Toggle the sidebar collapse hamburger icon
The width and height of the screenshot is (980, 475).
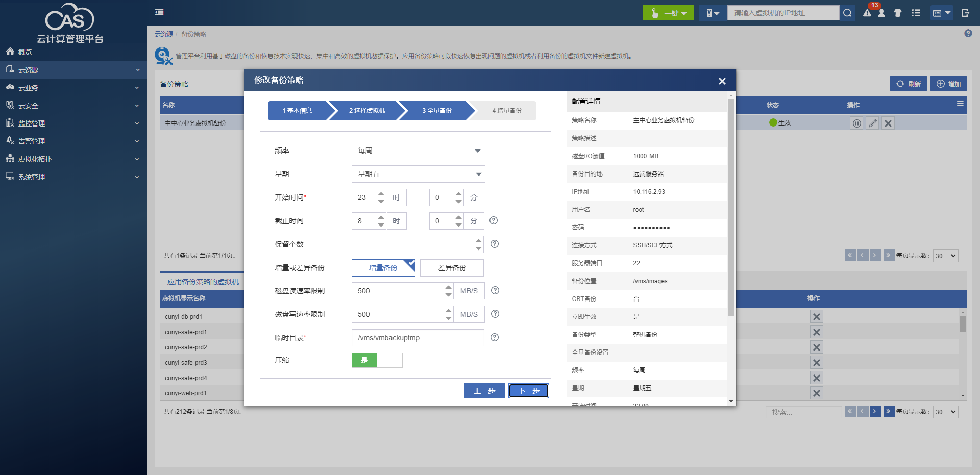coord(159,12)
